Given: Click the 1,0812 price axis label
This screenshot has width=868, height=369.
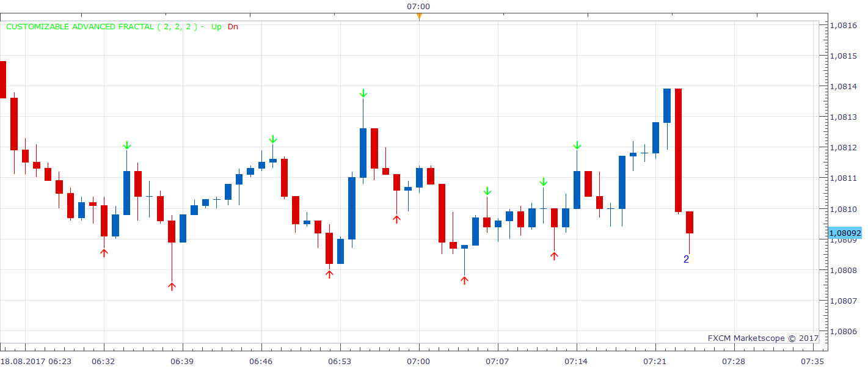Looking at the screenshot, I should tap(843, 147).
